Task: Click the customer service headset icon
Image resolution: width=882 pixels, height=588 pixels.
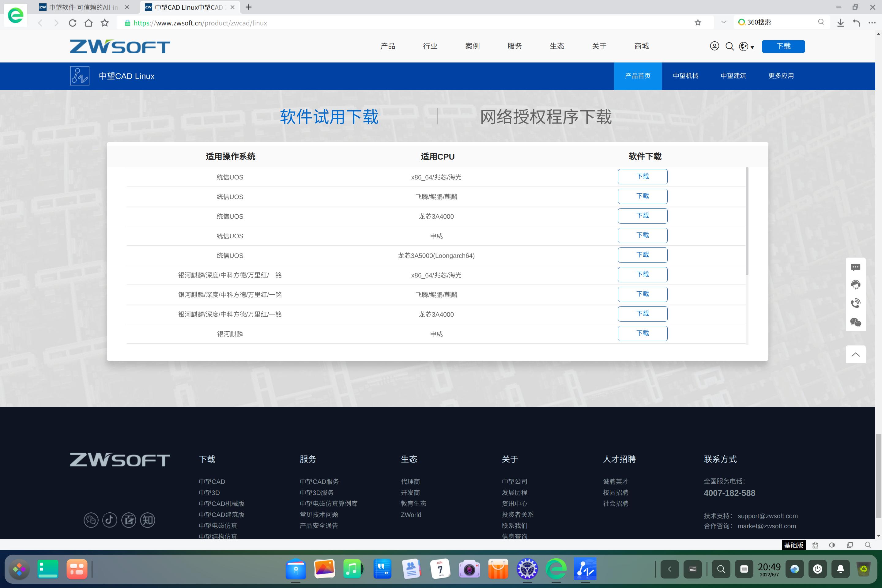Action: [855, 285]
